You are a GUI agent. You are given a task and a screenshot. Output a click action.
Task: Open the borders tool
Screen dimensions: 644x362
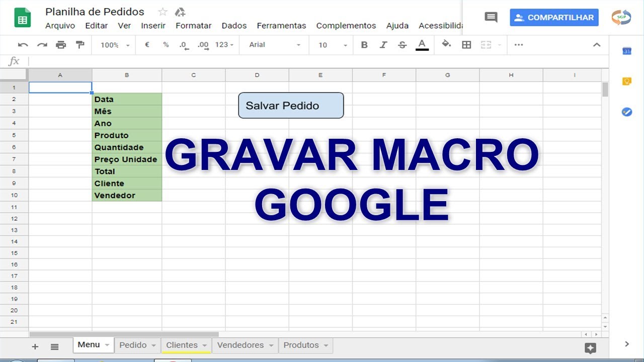[466, 45]
